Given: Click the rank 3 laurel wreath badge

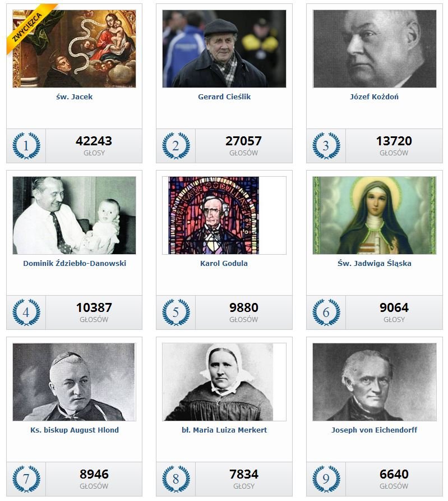Looking at the screenshot, I should (326, 146).
